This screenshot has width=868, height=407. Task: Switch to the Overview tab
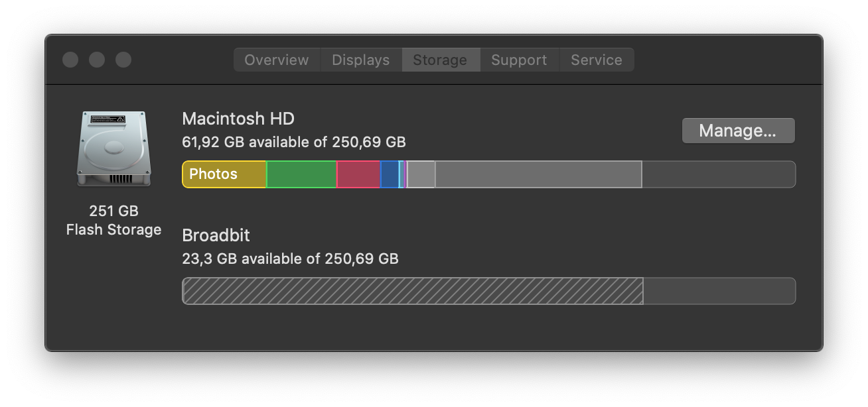pyautogui.click(x=277, y=60)
